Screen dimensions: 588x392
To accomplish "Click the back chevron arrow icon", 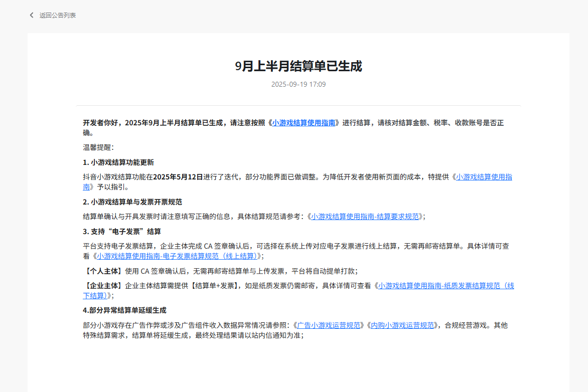I will pyautogui.click(x=32, y=15).
